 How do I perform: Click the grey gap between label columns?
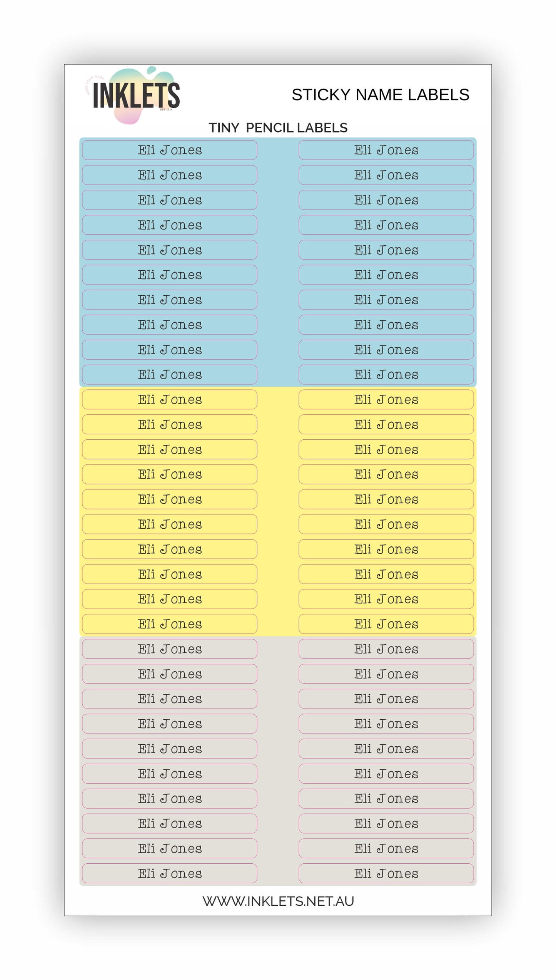278,761
